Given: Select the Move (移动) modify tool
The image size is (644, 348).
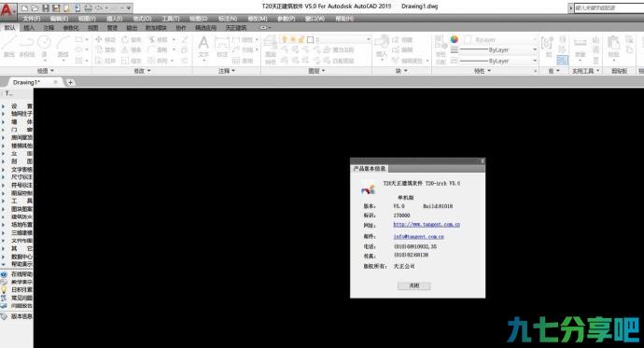Looking at the screenshot, I should (x=105, y=39).
